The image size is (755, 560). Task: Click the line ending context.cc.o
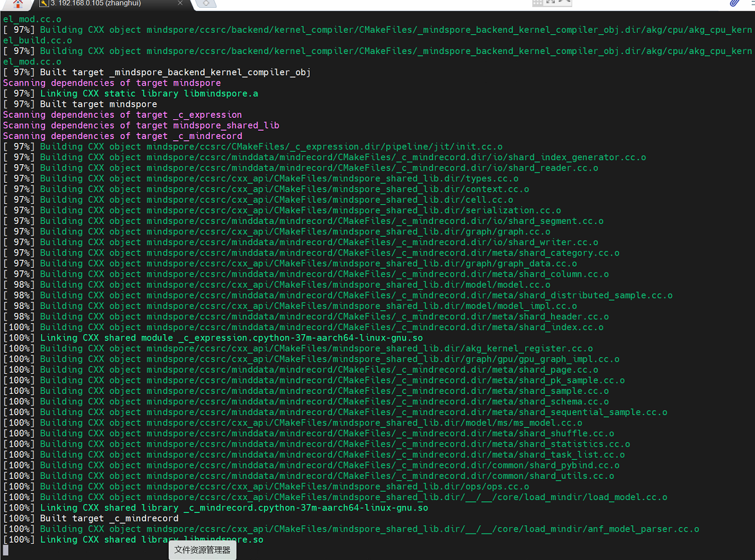(266, 189)
